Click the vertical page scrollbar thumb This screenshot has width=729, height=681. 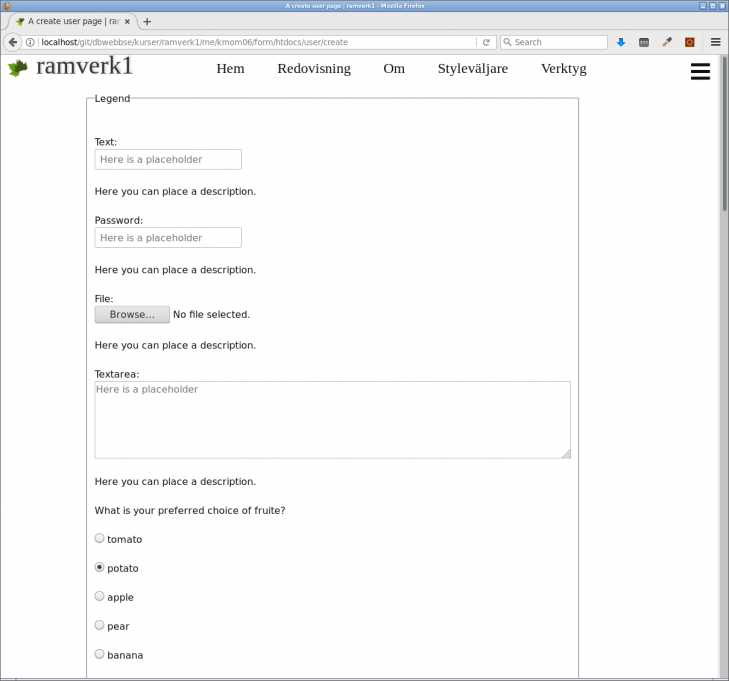[724, 134]
